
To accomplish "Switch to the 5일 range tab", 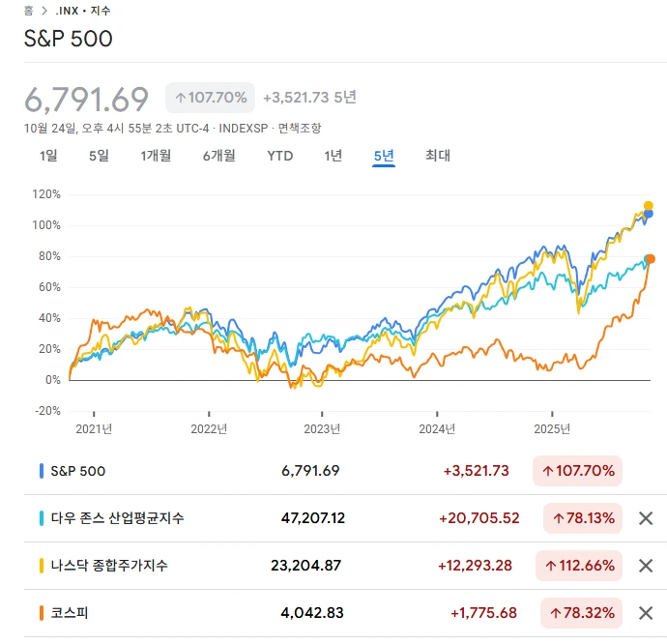I will pyautogui.click(x=99, y=156).
